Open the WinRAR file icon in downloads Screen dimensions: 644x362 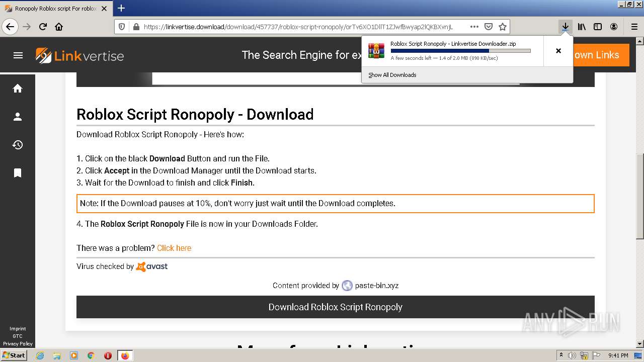click(376, 51)
